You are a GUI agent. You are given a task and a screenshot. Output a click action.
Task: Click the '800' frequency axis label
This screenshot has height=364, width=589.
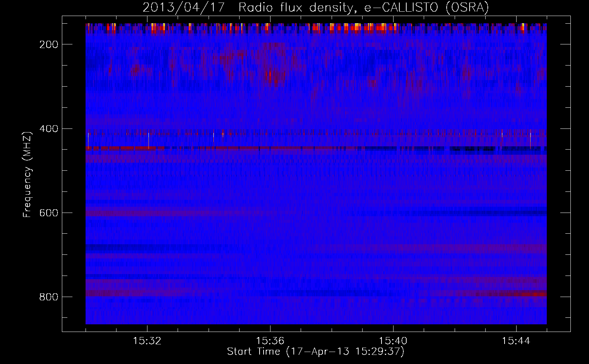click(48, 297)
